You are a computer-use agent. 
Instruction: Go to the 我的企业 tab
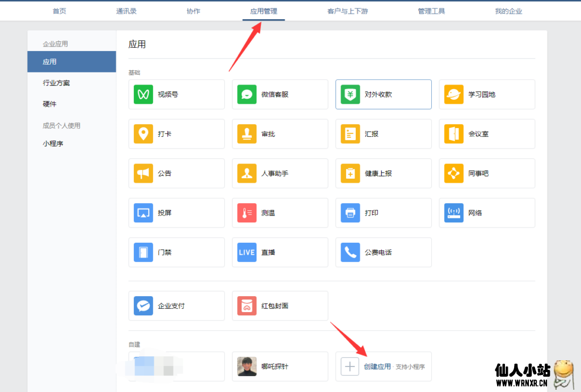click(508, 11)
